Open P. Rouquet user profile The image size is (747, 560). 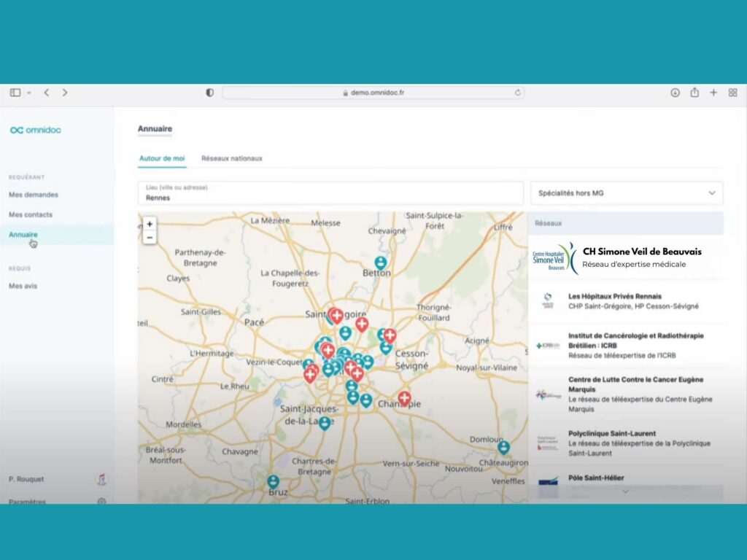[x=26, y=479]
